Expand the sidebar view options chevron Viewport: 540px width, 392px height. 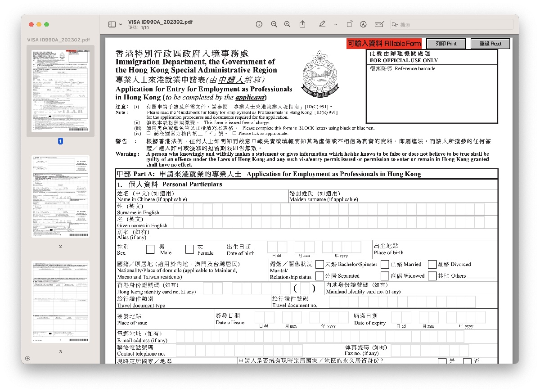(121, 25)
